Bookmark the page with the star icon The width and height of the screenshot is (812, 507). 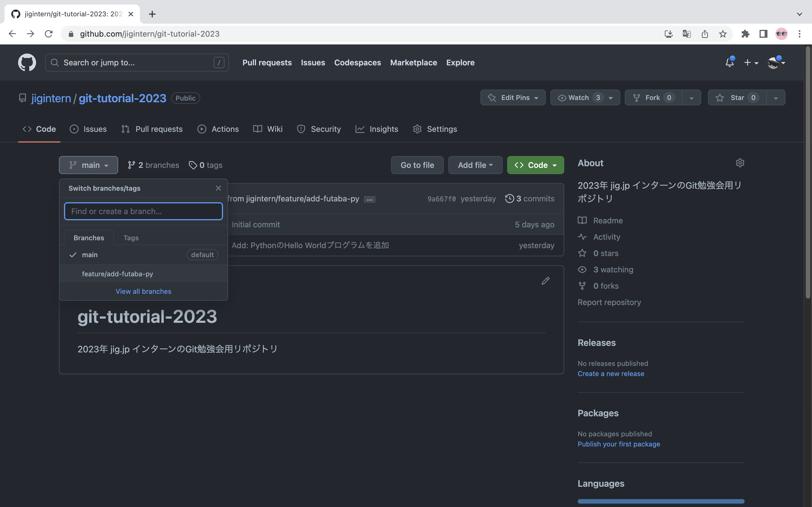(x=723, y=34)
